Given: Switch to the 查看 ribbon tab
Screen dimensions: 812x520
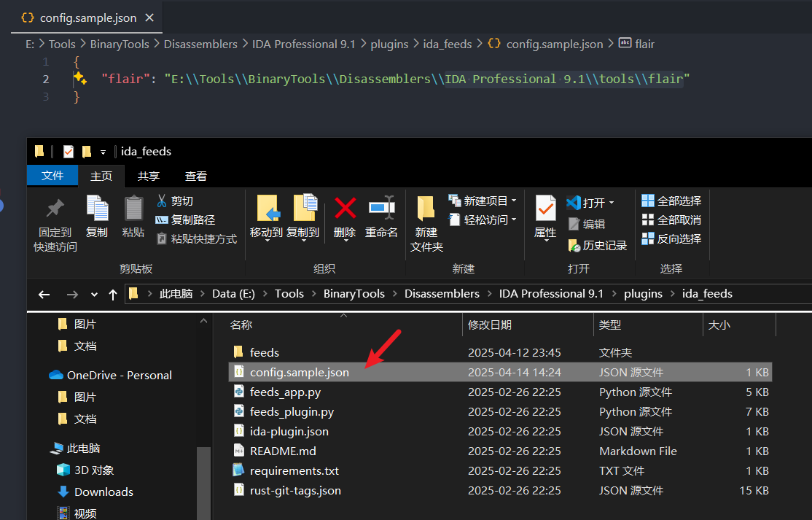Looking at the screenshot, I should (x=196, y=176).
